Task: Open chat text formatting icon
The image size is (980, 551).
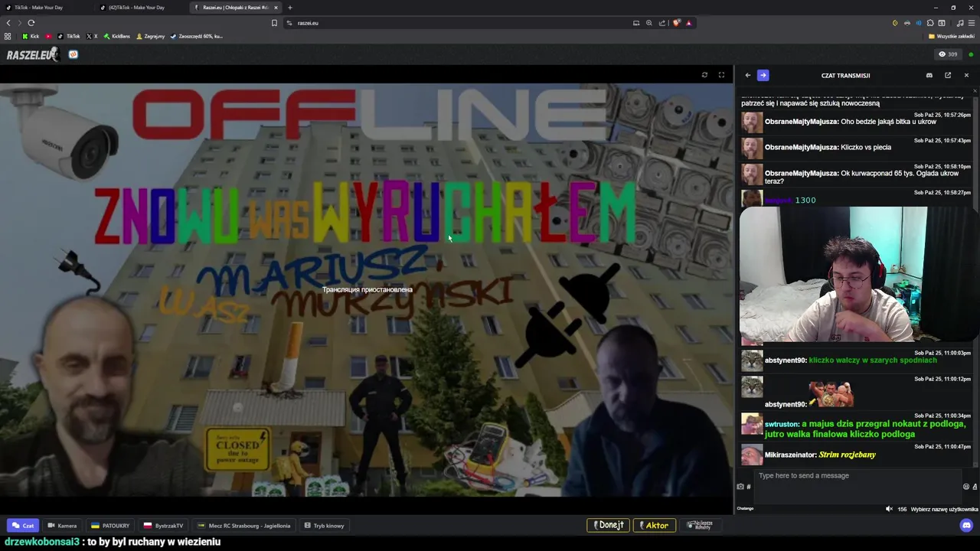Action: pos(975,487)
